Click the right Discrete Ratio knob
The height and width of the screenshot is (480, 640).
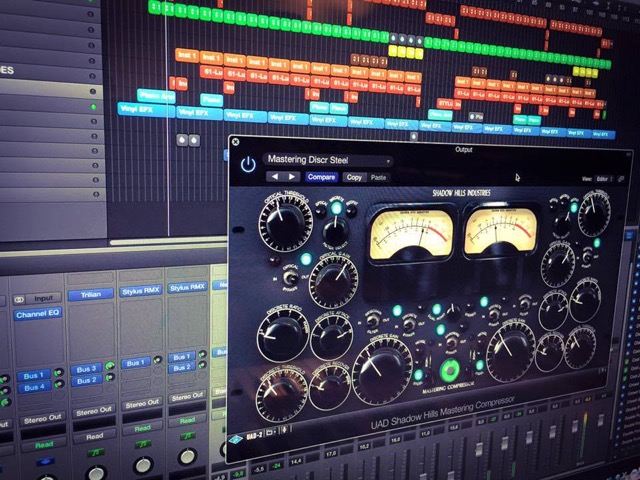584,300
